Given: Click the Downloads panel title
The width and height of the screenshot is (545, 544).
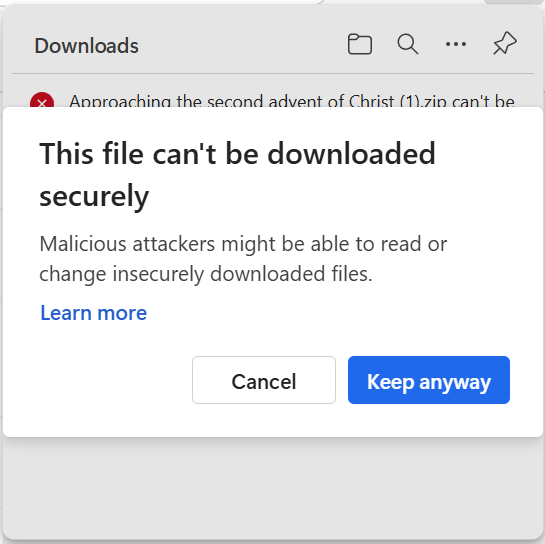Looking at the screenshot, I should coord(86,46).
